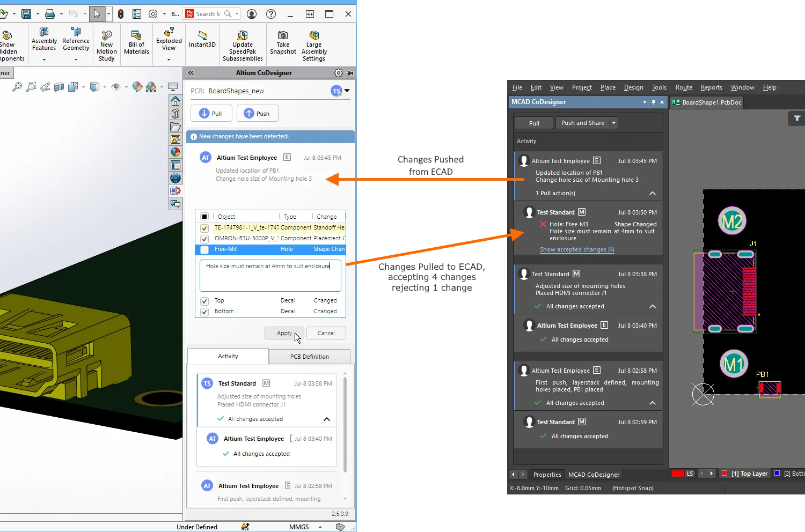The width and height of the screenshot is (805, 532).
Task: Collapse the 1 Pull action(s) entry
Action: pyautogui.click(x=653, y=193)
